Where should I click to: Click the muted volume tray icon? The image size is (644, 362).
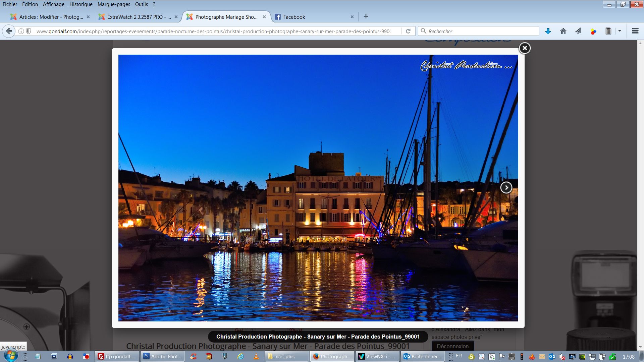point(562,357)
